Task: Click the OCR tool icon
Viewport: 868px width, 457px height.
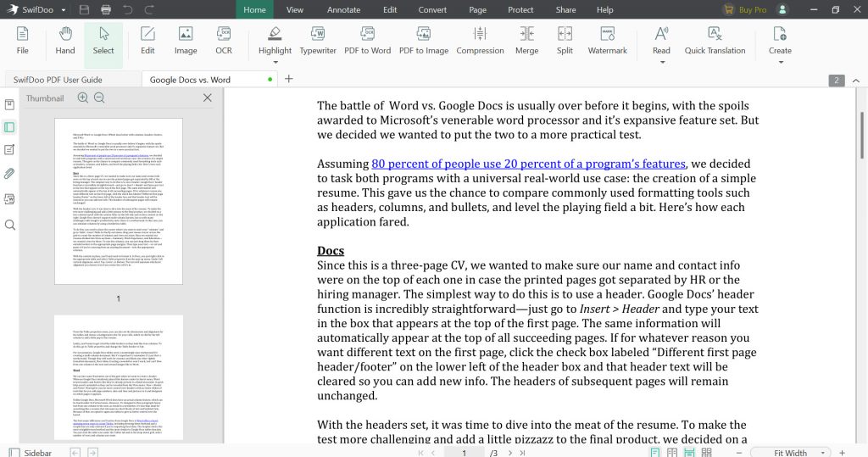Action: [223, 41]
